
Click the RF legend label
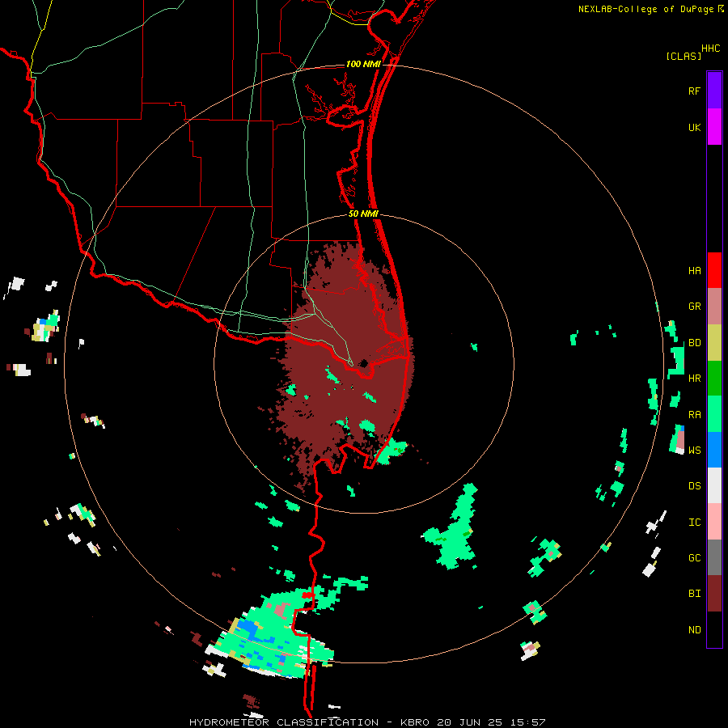tap(694, 91)
